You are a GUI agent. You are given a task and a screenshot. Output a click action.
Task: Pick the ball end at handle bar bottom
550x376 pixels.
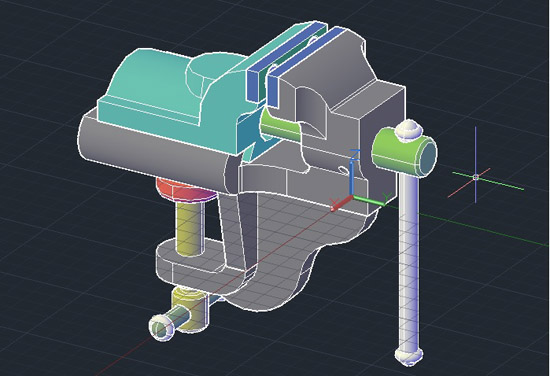click(408, 355)
